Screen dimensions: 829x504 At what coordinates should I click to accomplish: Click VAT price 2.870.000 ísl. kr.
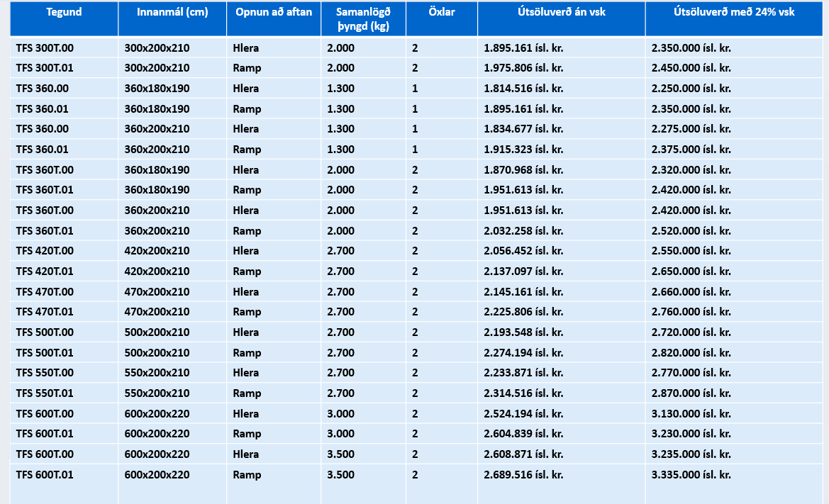click(691, 393)
